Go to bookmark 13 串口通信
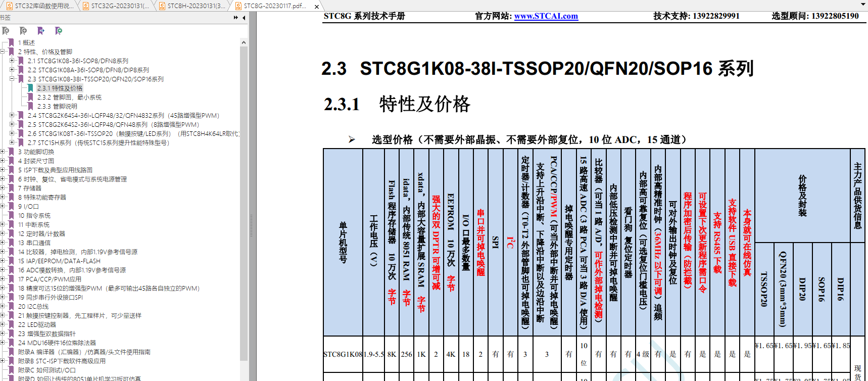The height and width of the screenshot is (381, 868). (34, 243)
